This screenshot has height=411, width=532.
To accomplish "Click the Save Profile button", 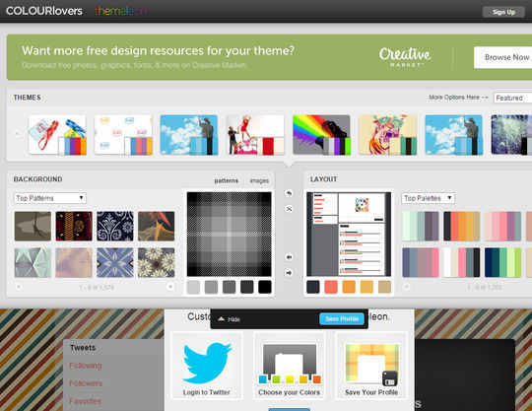I will pyautogui.click(x=342, y=318).
